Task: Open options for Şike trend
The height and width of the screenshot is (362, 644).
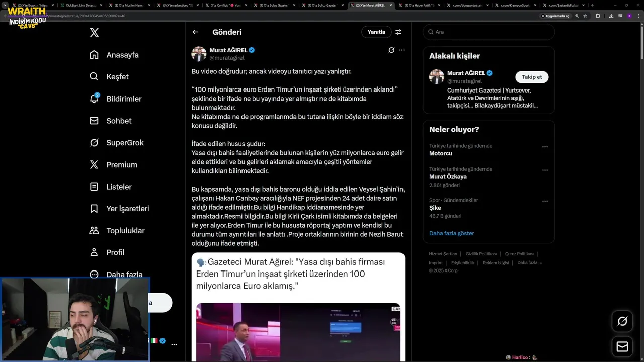Action: pos(545,201)
